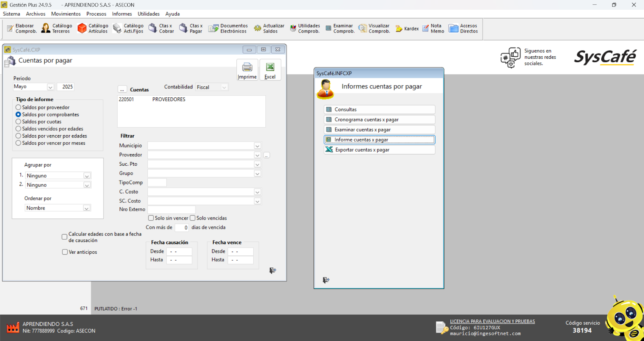Screen dimensions: 644x341
Task: Click the Nro Externo input field
Action: (x=171, y=210)
